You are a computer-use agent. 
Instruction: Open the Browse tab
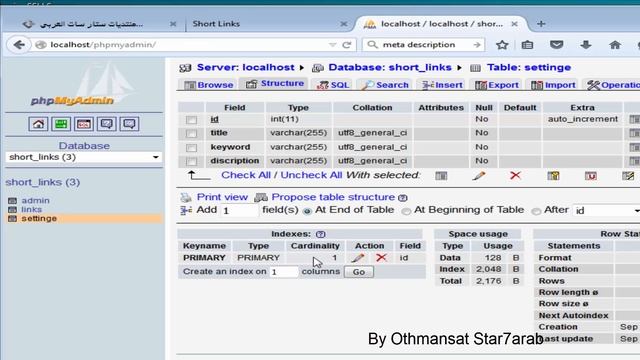click(x=209, y=85)
